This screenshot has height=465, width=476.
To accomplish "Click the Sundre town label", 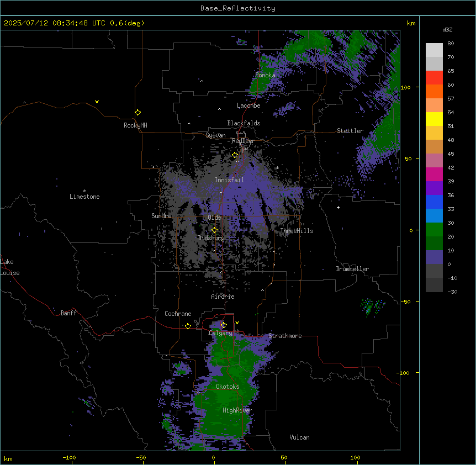I will click(161, 216).
